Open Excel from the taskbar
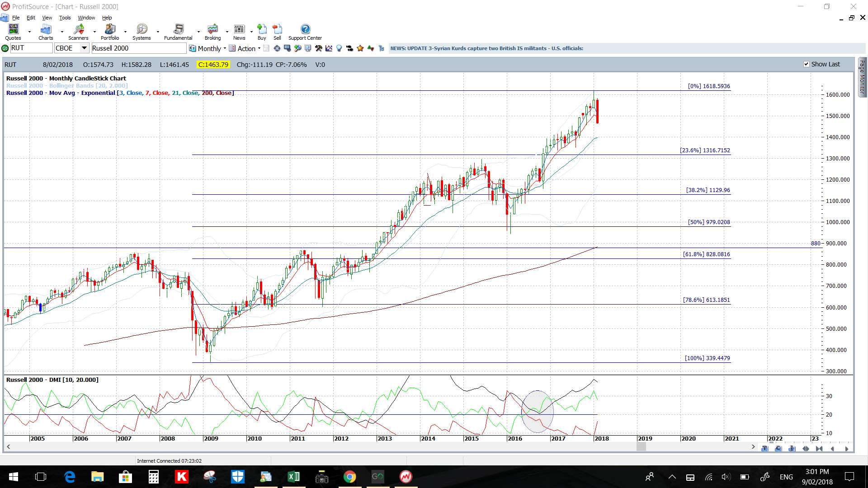Image resolution: width=868 pixels, height=488 pixels. tap(294, 477)
